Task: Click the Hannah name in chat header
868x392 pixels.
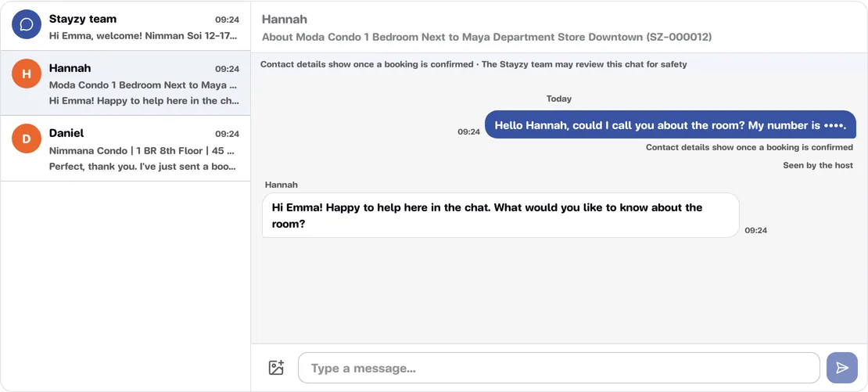Action: click(285, 20)
